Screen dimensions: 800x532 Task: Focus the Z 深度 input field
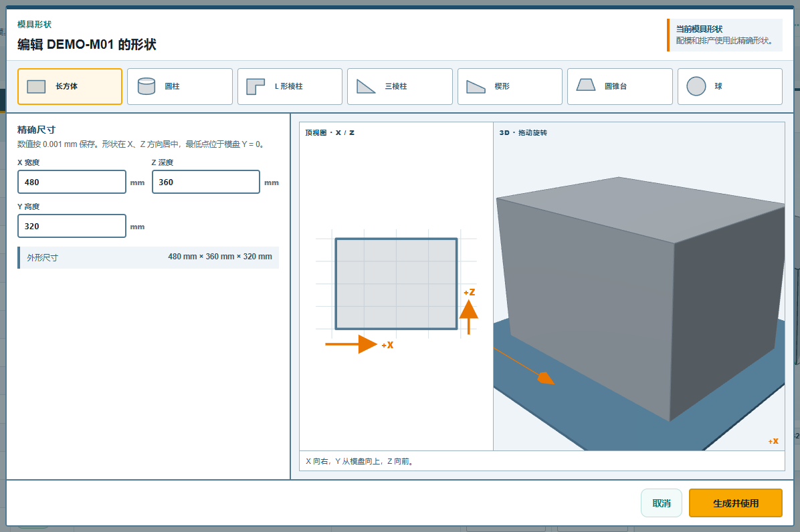coord(206,182)
